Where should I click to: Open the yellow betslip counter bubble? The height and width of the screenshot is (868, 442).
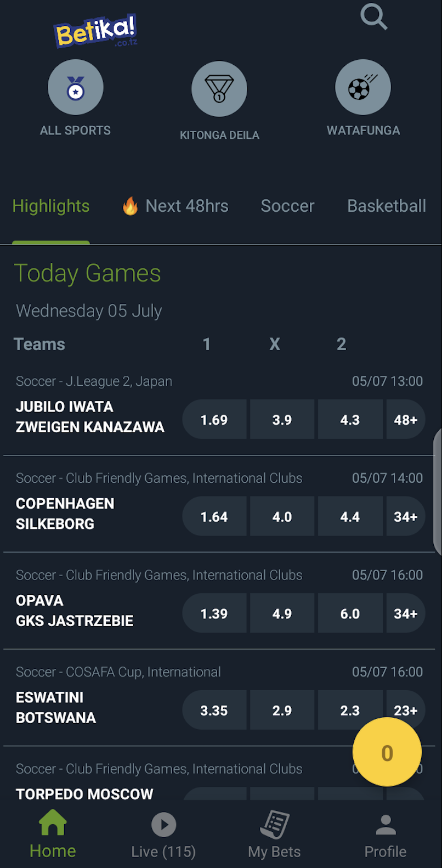387,752
